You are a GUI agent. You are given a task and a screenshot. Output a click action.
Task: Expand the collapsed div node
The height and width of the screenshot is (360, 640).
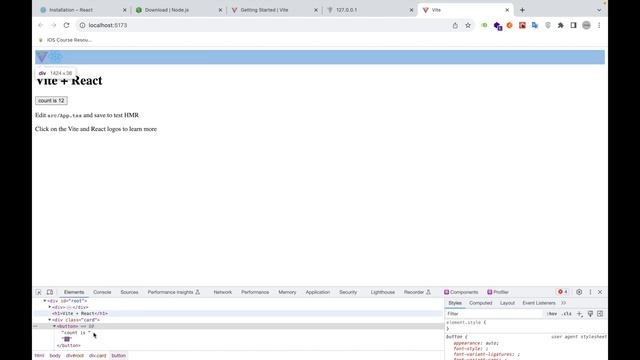[50, 307]
